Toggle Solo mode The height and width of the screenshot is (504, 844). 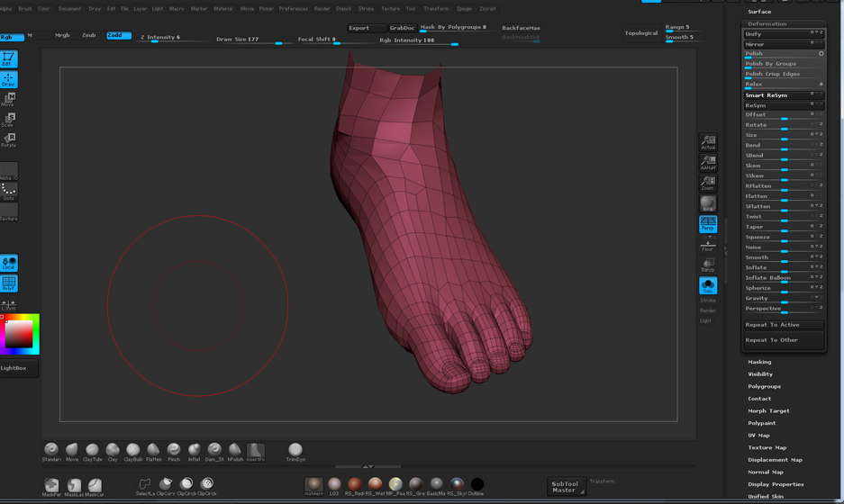click(708, 285)
